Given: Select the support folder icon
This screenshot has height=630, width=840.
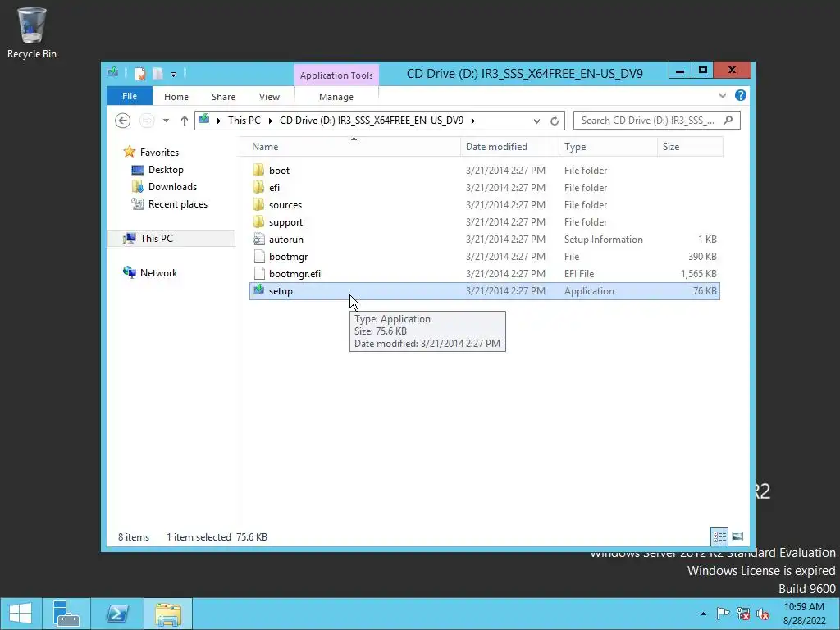Looking at the screenshot, I should click(258, 221).
